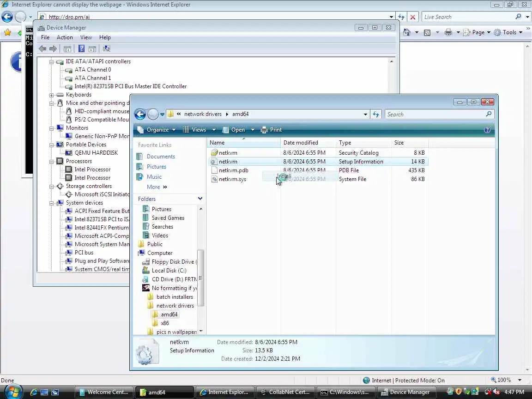Open Pictures favorite link
Screen dimensions: 532x399
click(x=156, y=167)
